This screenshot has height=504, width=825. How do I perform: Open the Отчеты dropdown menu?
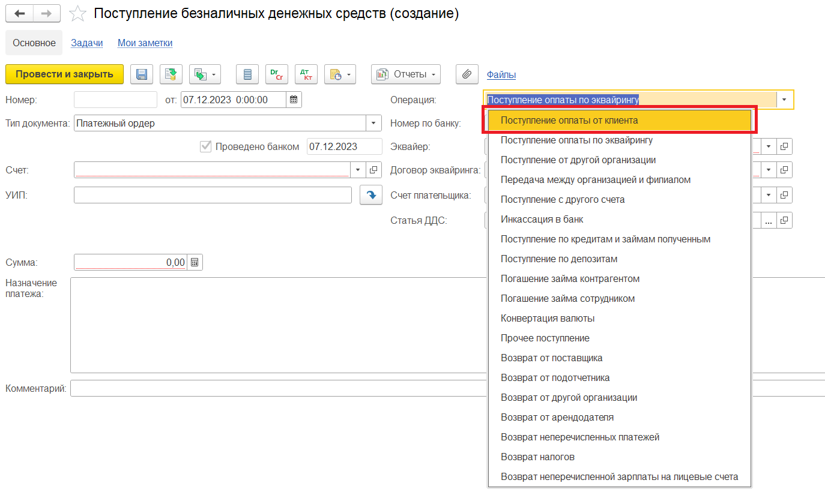pyautogui.click(x=406, y=74)
